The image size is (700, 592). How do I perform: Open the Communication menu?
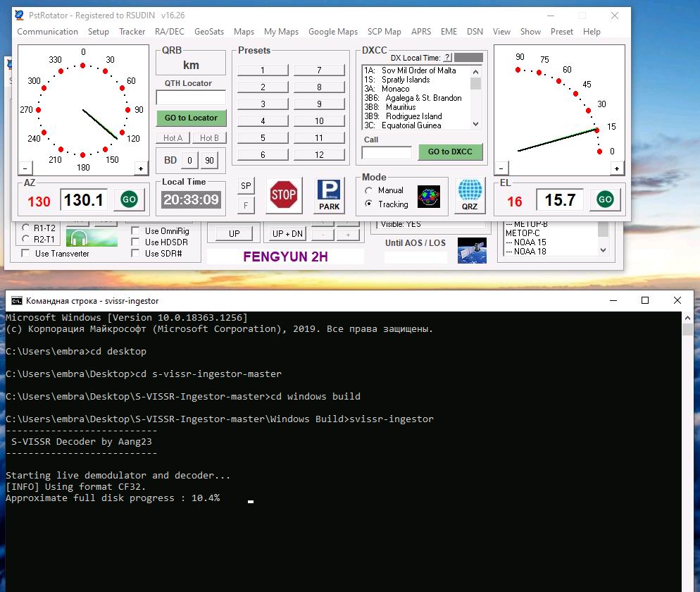pos(47,32)
